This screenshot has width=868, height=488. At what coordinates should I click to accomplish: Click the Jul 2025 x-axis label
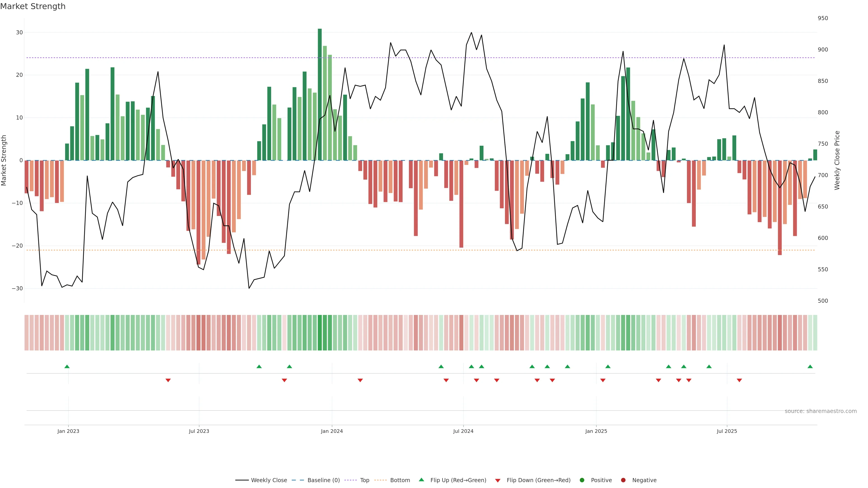point(727,431)
